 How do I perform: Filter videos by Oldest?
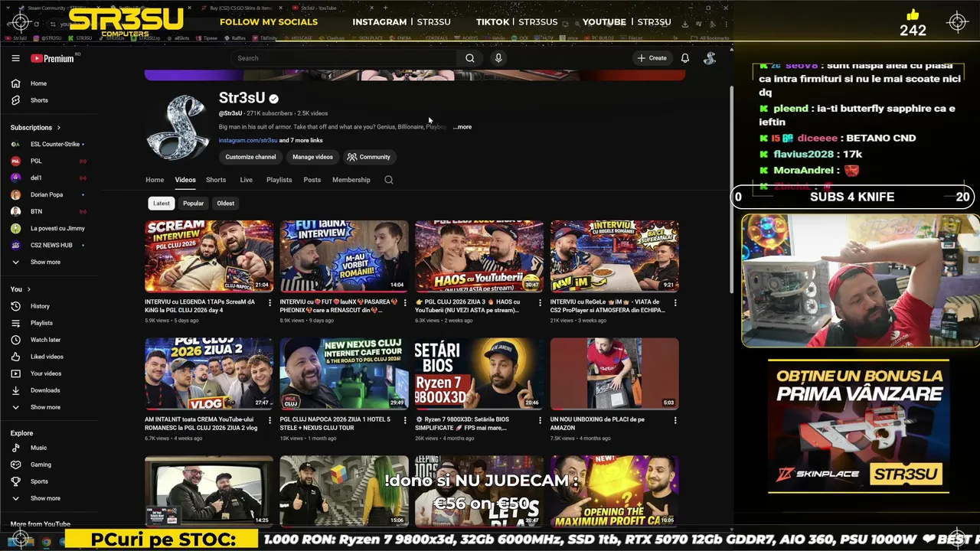pos(225,204)
